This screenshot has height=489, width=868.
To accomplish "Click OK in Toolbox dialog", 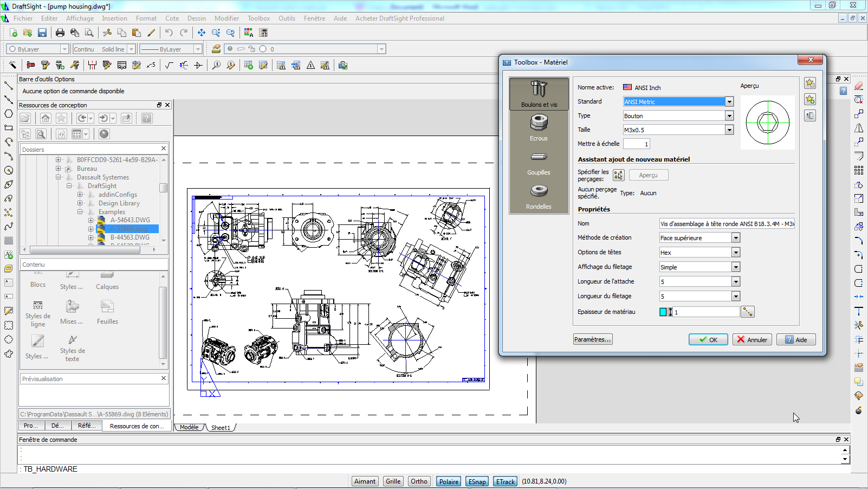I will 708,339.
